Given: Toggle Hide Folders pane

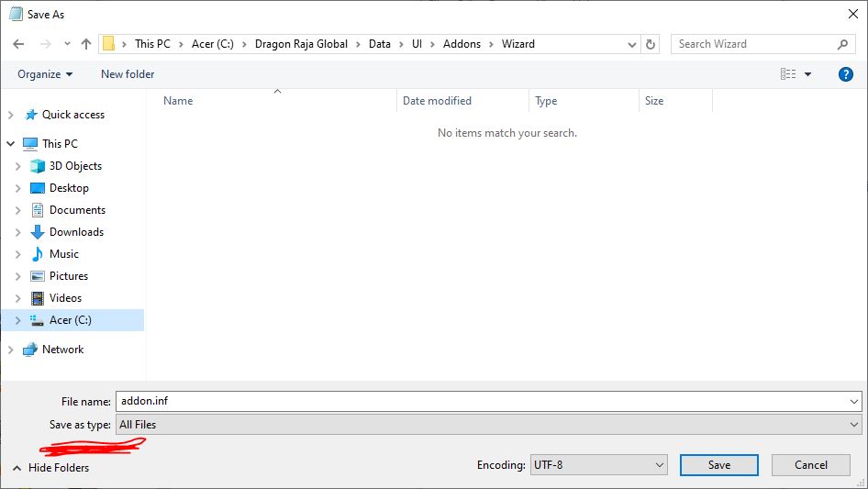Looking at the screenshot, I should [50, 468].
